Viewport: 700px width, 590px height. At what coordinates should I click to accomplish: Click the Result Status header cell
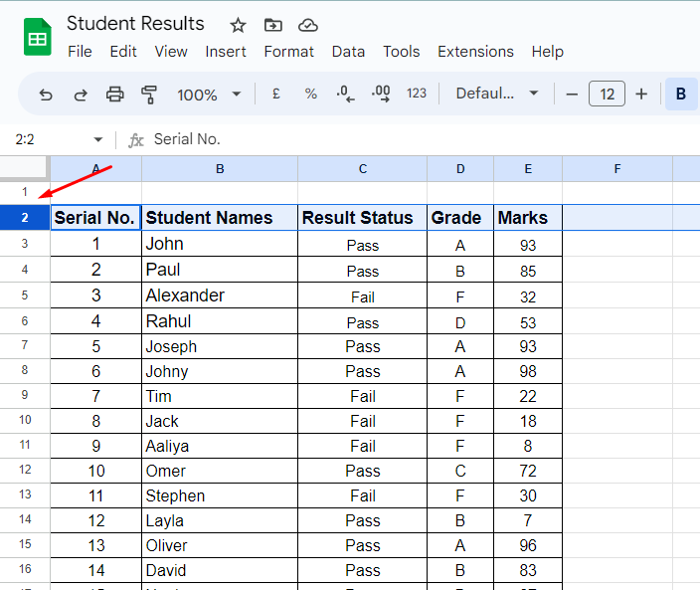point(363,218)
